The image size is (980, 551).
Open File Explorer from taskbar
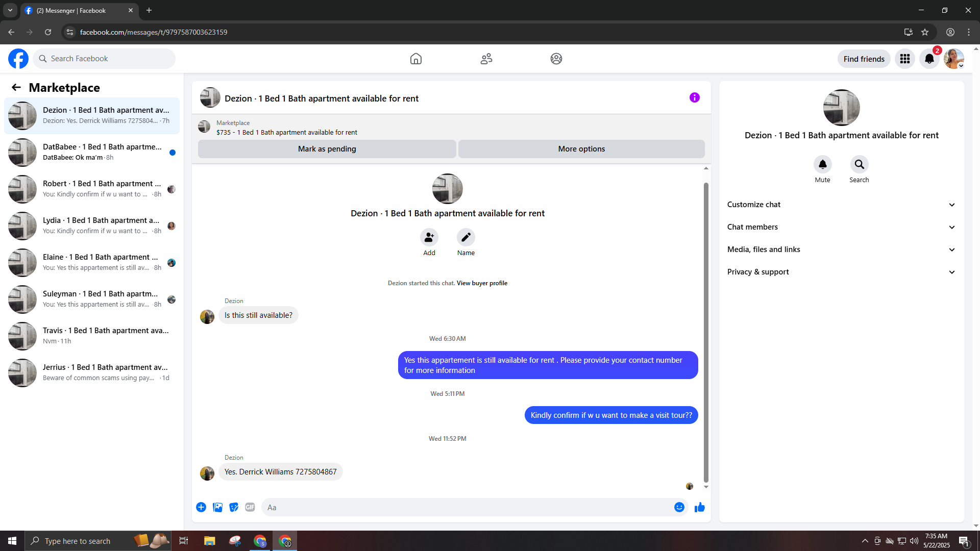210,541
